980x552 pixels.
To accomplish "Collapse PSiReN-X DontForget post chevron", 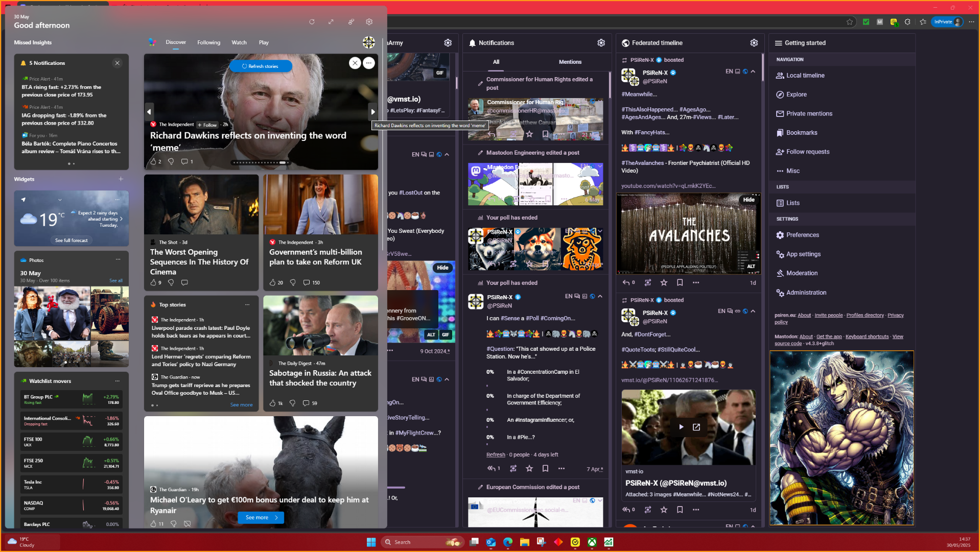I will click(753, 311).
